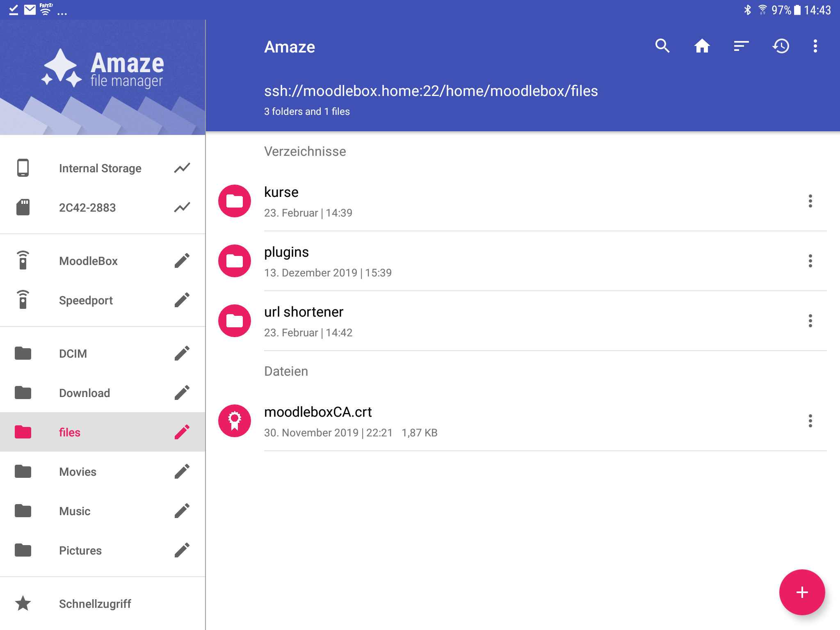Edit the Download bookmark pencil
840x630 pixels.
coord(182,393)
